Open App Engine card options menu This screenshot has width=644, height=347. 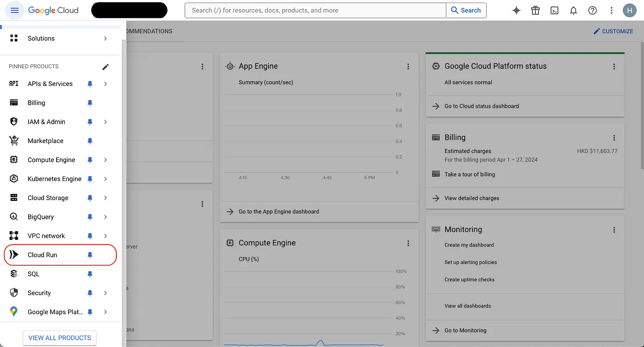tap(408, 67)
